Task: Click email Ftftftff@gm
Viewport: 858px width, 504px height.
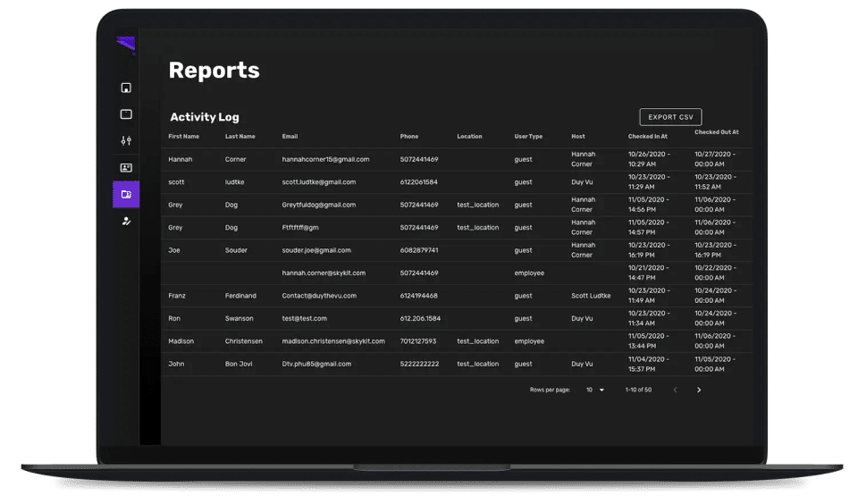Action: 300,228
